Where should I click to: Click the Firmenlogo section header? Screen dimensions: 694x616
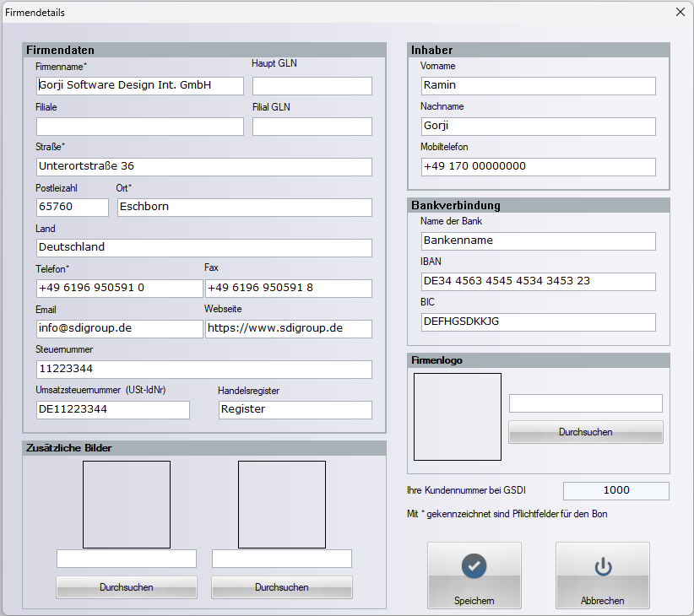[x=538, y=360]
